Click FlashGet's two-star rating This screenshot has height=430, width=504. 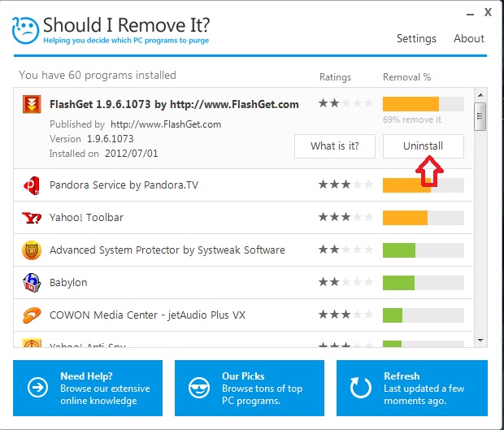(x=345, y=103)
